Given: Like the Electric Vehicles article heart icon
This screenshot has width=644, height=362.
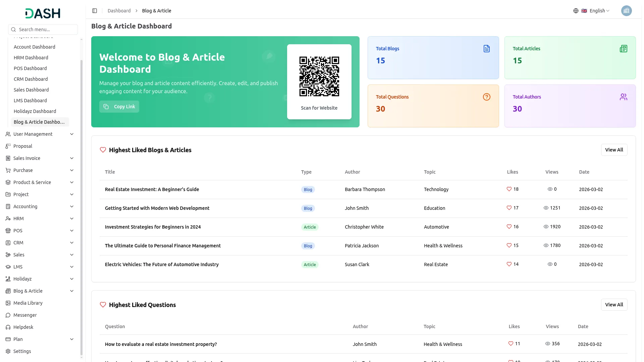Looking at the screenshot, I should point(508,264).
